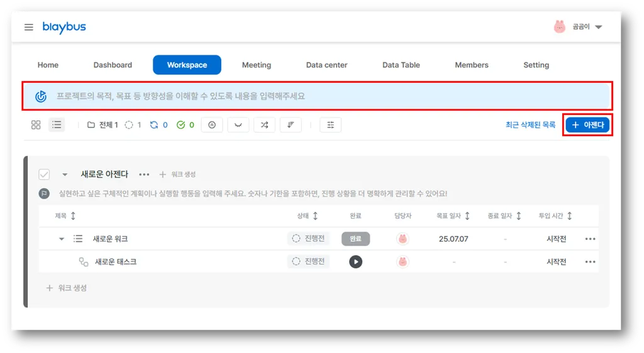Image resolution: width=644 pixels, height=353 pixels.
Task: Click the assignee avatar on 새로운 태스크 row
Action: tap(402, 262)
